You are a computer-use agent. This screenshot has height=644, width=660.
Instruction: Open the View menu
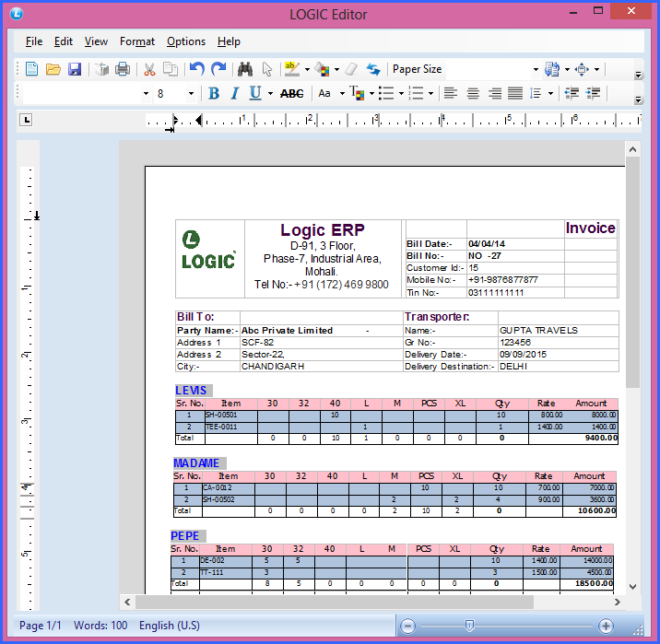point(96,41)
